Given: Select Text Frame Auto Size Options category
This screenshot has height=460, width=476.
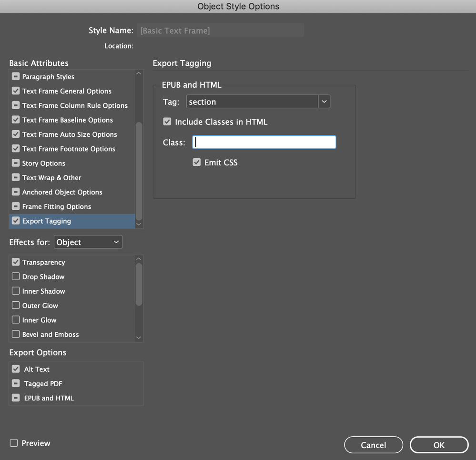Looking at the screenshot, I should click(x=70, y=134).
